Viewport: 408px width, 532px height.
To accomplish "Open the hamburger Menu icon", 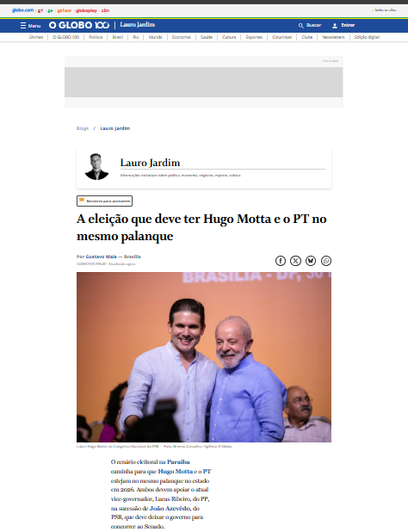I will point(23,26).
